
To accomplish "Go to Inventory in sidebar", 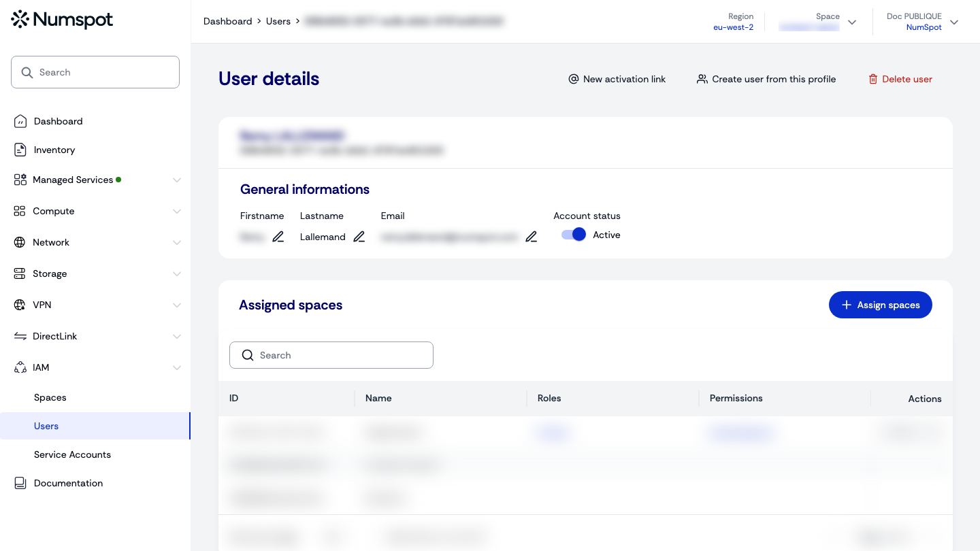I will tap(54, 150).
